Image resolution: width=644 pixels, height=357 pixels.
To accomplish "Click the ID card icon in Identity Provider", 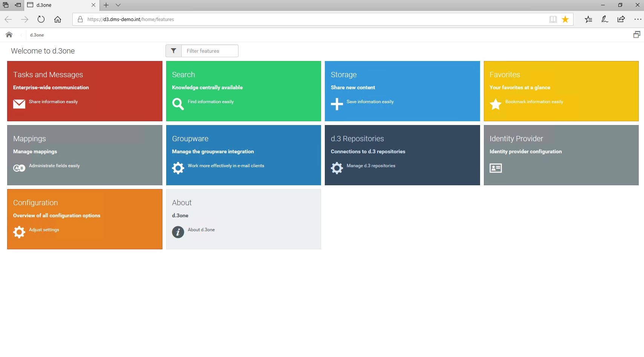I will [x=496, y=168].
